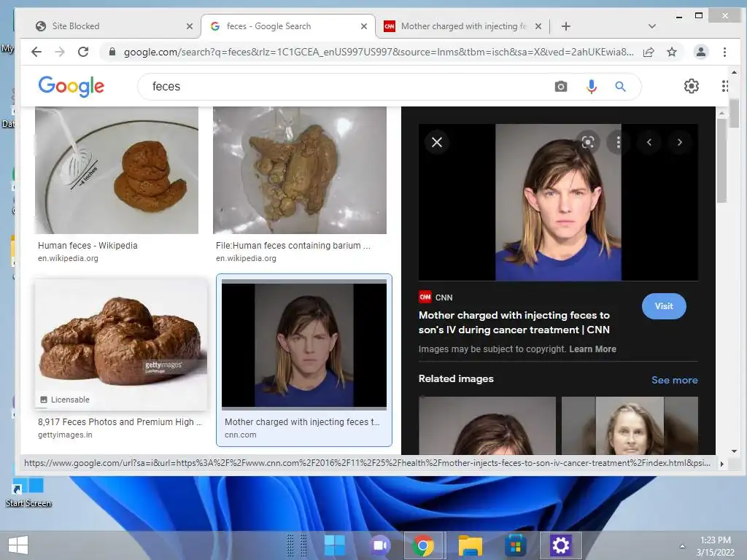Bookmark this page with the star icon
This screenshot has width=747, height=560.
coord(672,52)
